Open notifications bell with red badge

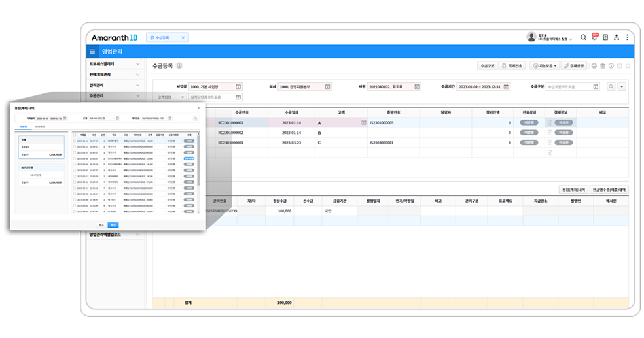coord(594,37)
